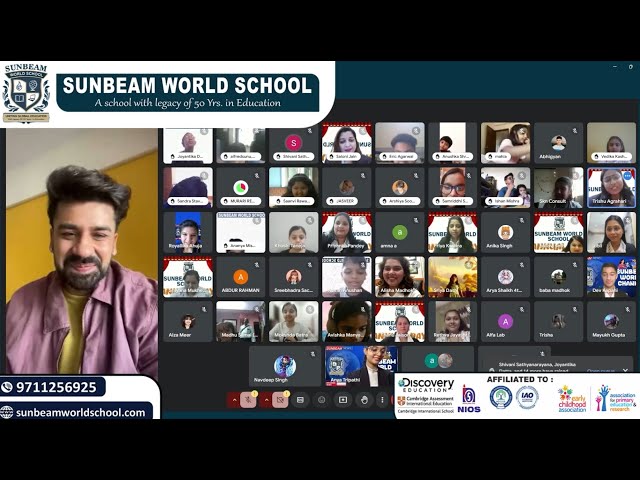Viewport: 640px width, 480px height.
Task: Select the Aiza Meer participant tile
Action: [188, 322]
